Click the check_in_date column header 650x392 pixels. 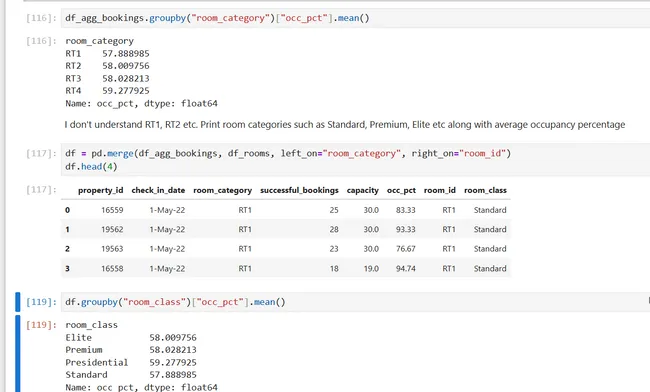point(158,190)
